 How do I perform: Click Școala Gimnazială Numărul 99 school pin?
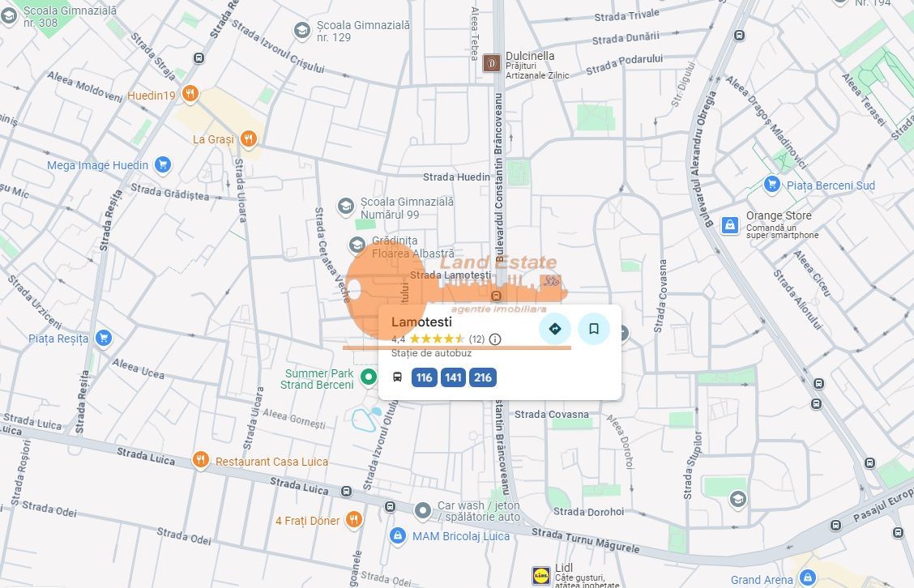pos(346,207)
